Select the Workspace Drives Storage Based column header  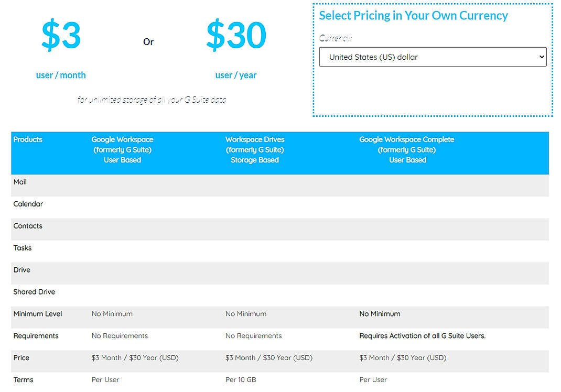pyautogui.click(x=255, y=149)
